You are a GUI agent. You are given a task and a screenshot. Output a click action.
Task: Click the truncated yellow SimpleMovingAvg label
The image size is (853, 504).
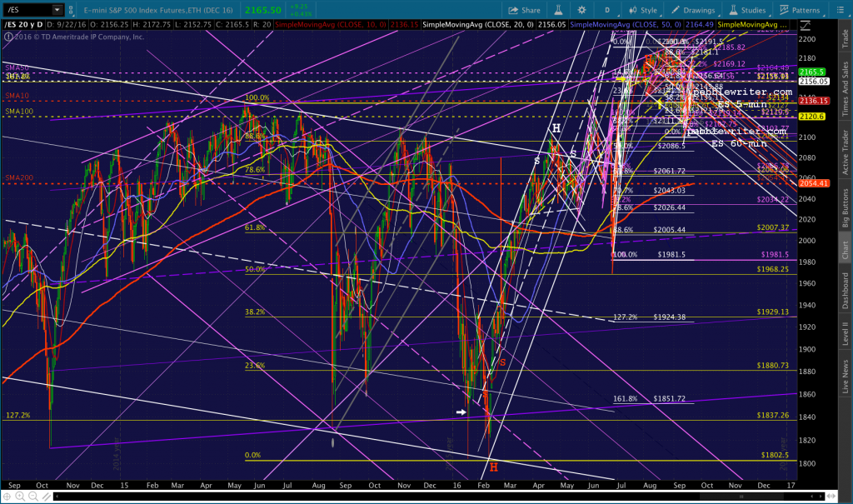[x=752, y=25]
